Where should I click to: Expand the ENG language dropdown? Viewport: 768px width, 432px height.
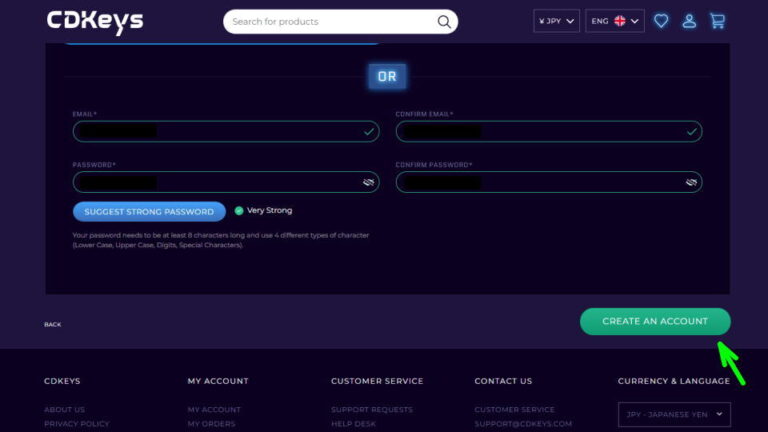pos(614,21)
